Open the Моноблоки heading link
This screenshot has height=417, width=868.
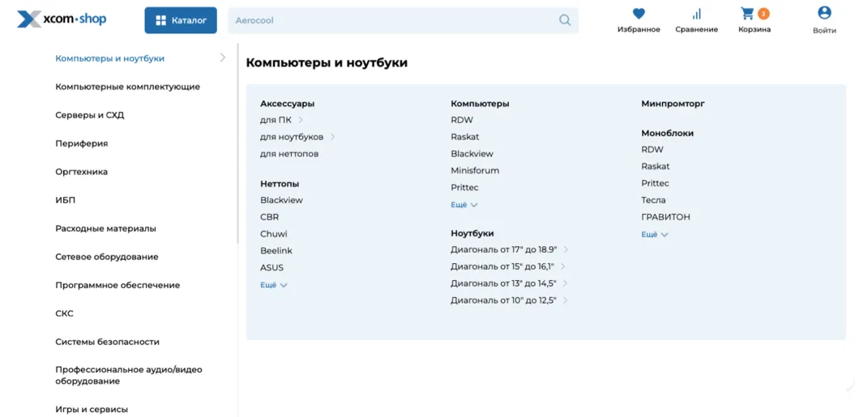[x=668, y=134]
